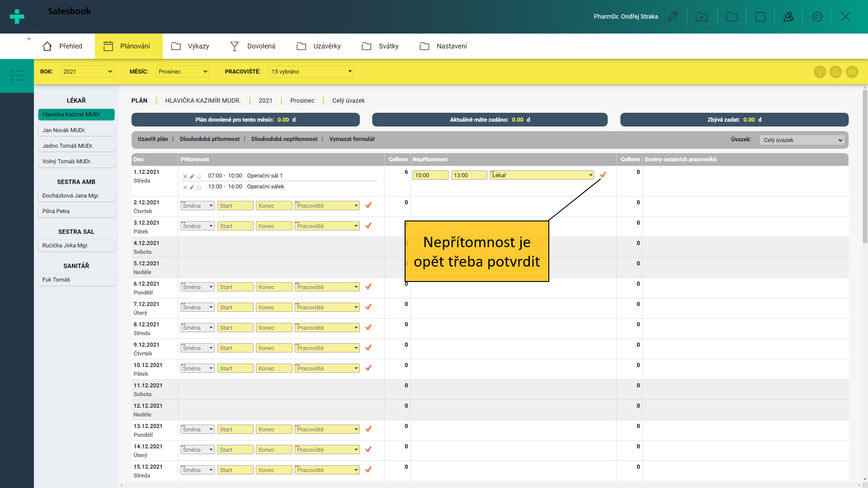Click the vertical scrollbar on the right
Viewport: 868px width, 488px height.
[x=864, y=167]
